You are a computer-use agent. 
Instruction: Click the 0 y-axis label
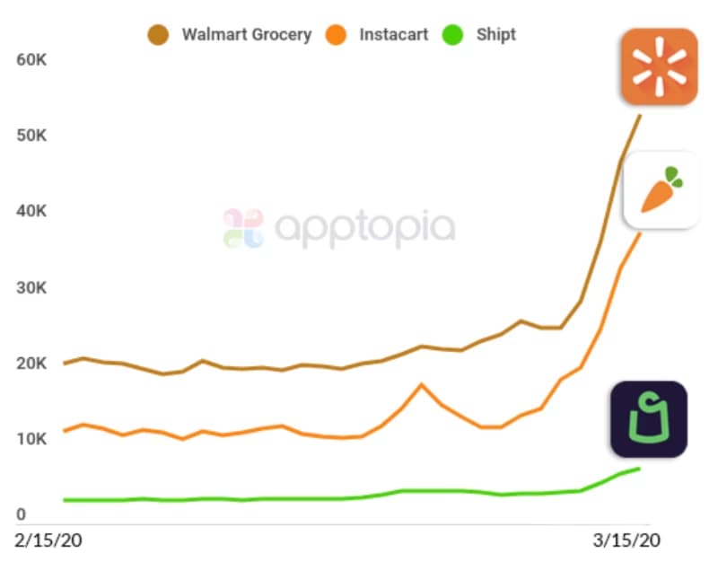[x=21, y=514]
